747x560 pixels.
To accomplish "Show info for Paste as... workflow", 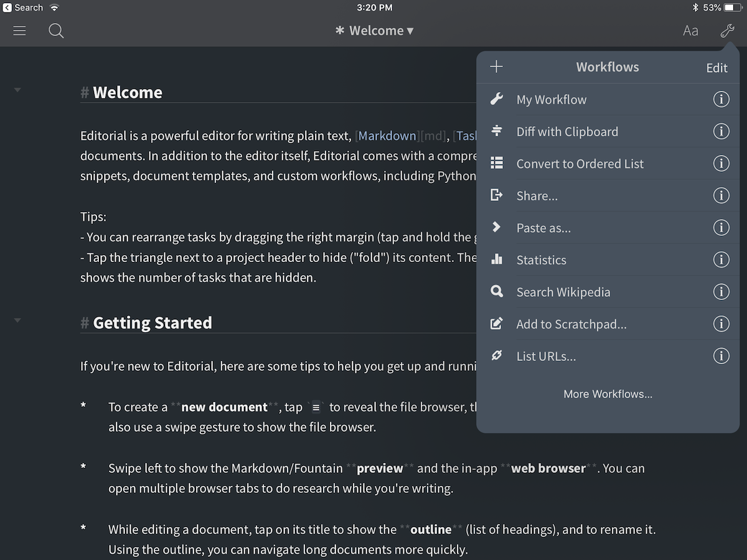I will click(721, 228).
